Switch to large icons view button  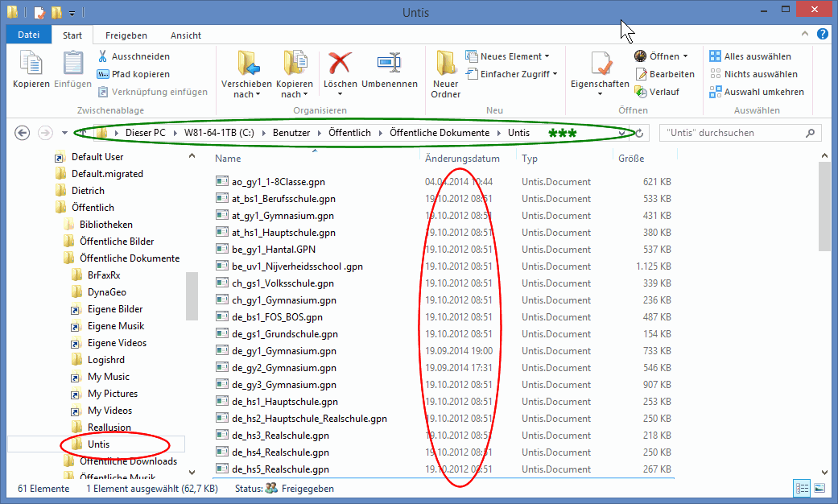819,488
